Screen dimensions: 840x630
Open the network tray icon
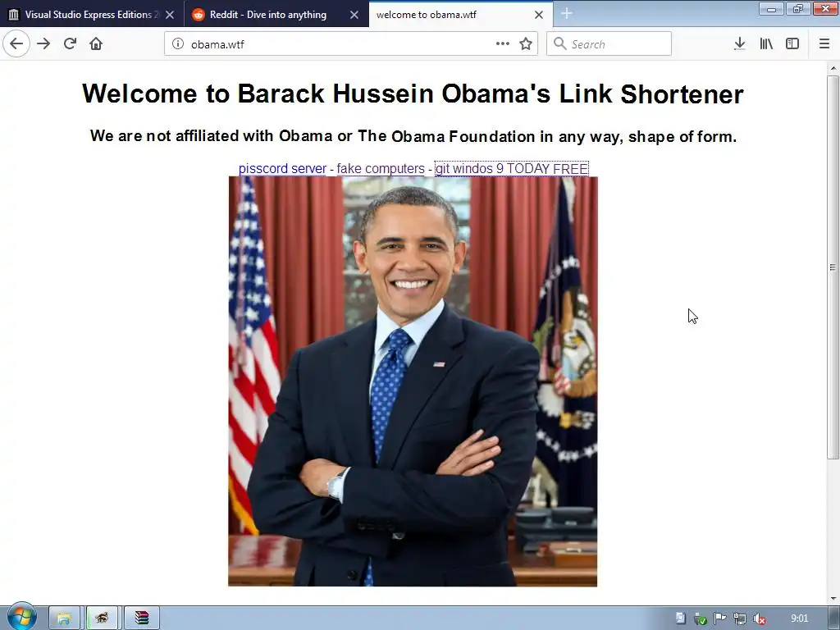739,619
